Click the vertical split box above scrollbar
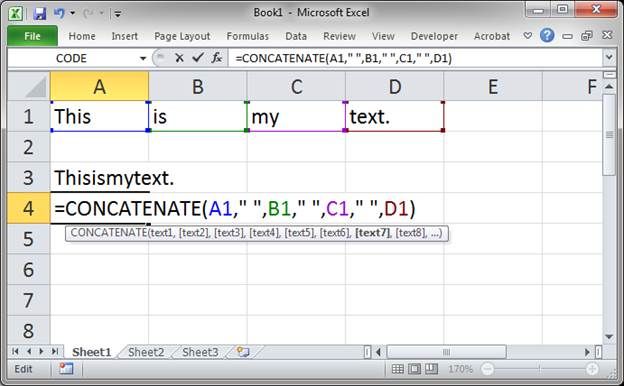The image size is (624, 386). click(x=609, y=75)
